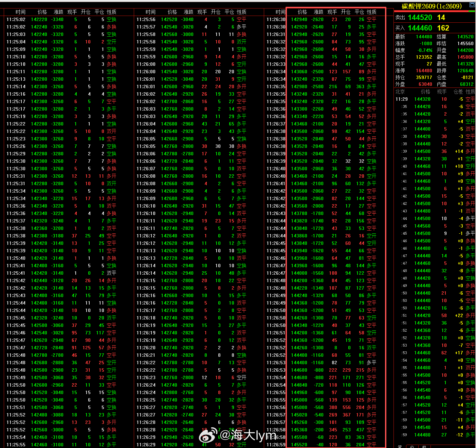The image size is (476, 448).
Task: Click the ask volume 14 beside 卖出
Action: (441, 17)
